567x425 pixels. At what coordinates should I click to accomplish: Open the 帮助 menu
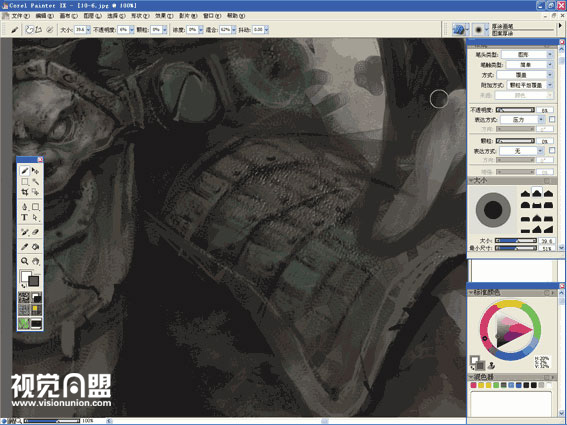236,16
